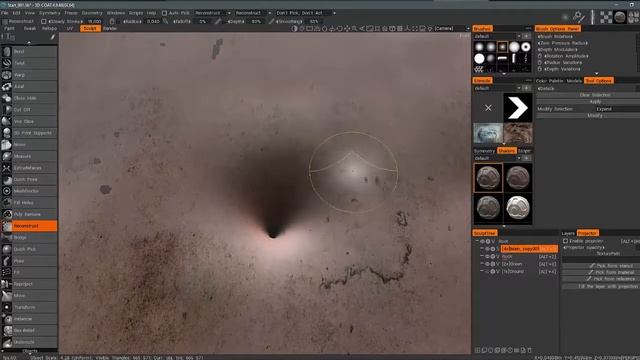The image size is (640, 360).
Task: Open the Don't Pick, Don't Act dropdown
Action: point(306,13)
